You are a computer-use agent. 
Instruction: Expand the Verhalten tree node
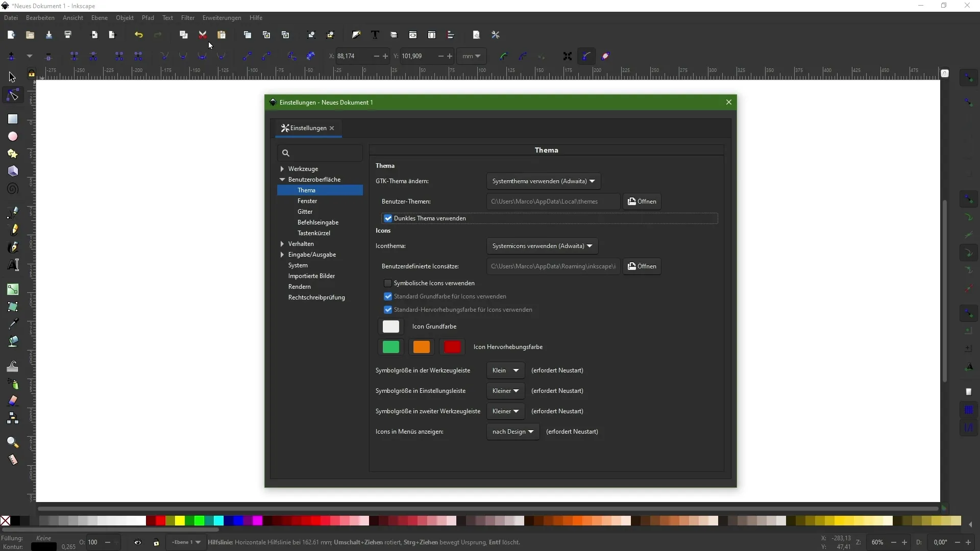pos(282,244)
